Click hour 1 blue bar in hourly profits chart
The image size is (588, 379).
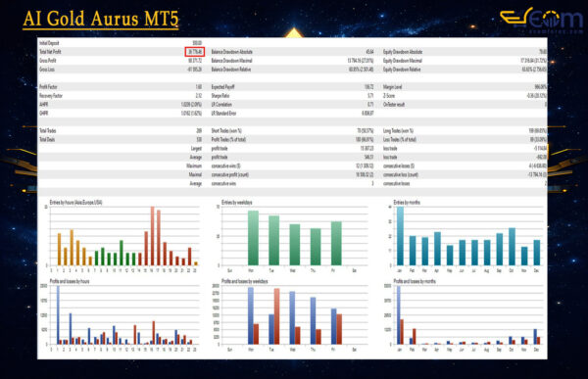coord(58,315)
